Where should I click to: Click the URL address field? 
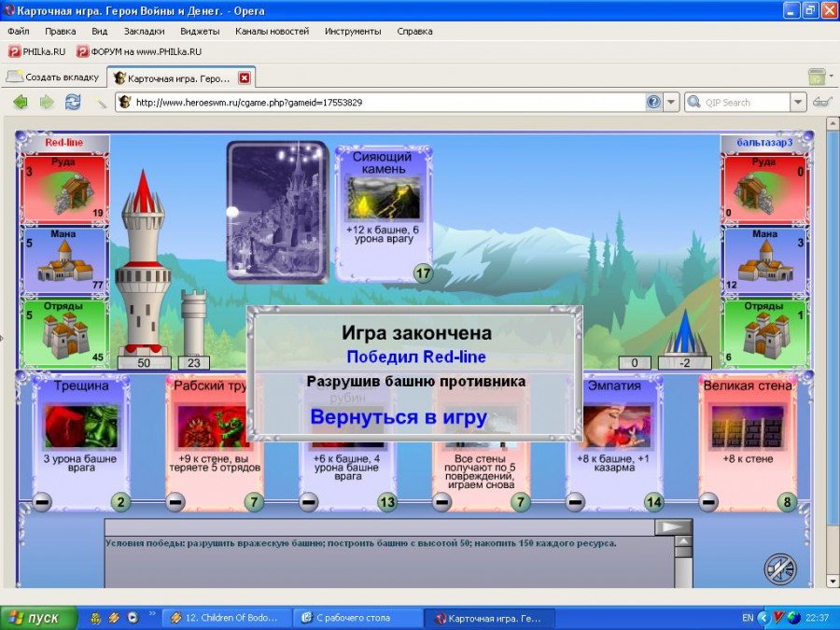tap(388, 102)
